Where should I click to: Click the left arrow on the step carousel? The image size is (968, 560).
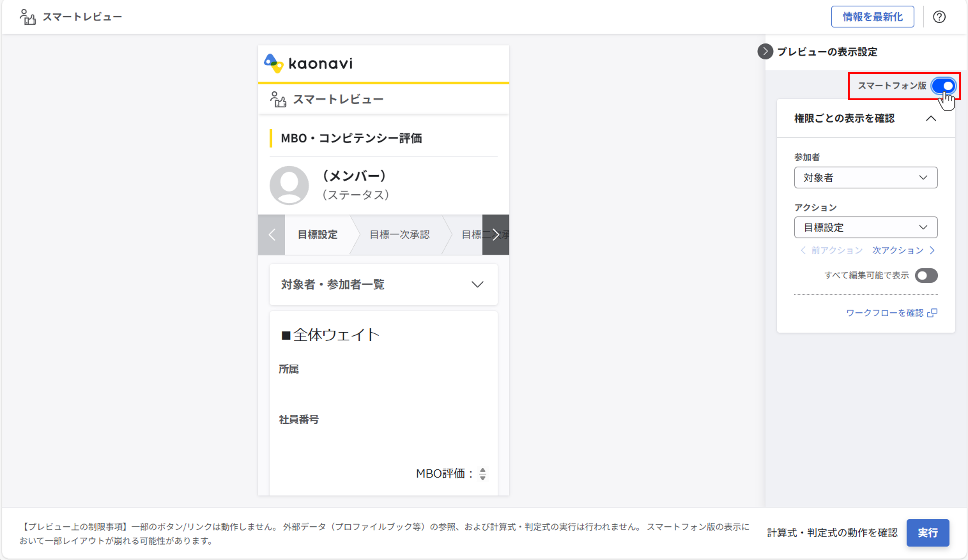(272, 234)
